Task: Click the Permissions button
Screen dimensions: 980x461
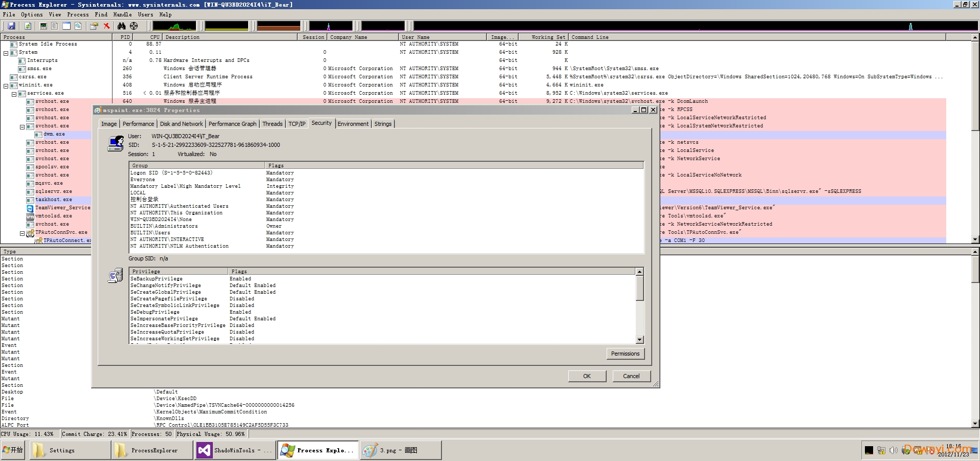Action: click(625, 354)
